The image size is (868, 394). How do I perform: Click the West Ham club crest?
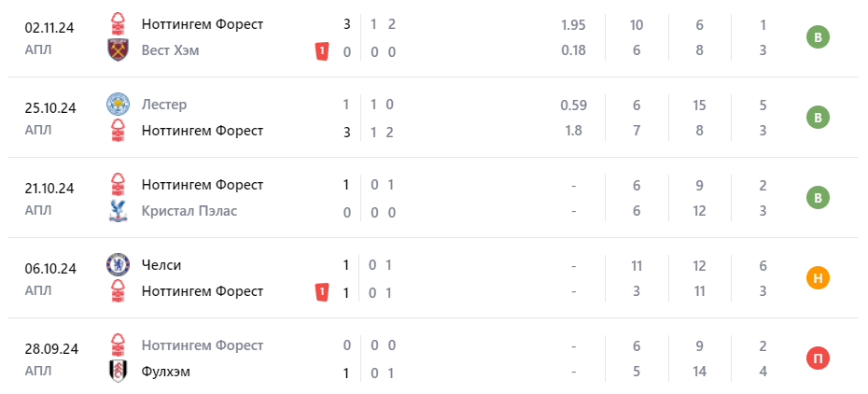[x=117, y=50]
